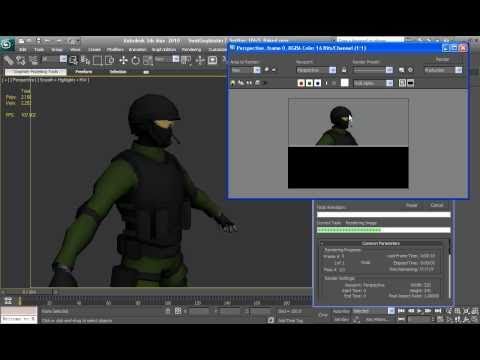Toggle the green channel in render window
Viewport: 480px width, 360px height.
(x=309, y=83)
